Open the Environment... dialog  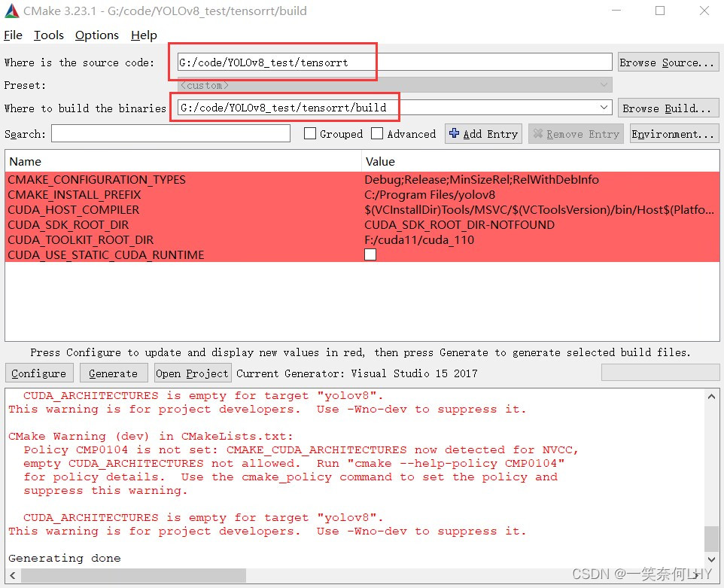pyautogui.click(x=674, y=133)
